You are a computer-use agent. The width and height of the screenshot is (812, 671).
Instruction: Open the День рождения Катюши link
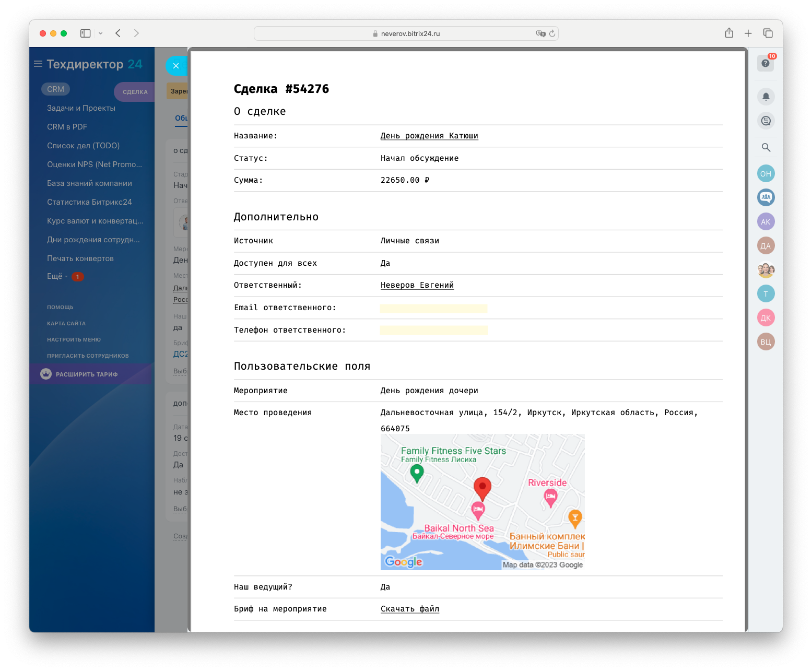(x=429, y=136)
